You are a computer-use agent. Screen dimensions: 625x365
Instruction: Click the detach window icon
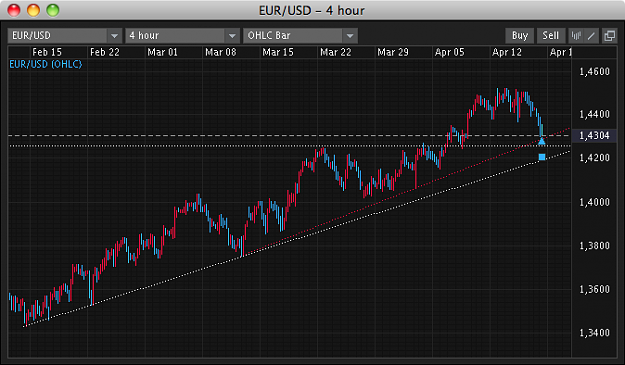point(609,36)
